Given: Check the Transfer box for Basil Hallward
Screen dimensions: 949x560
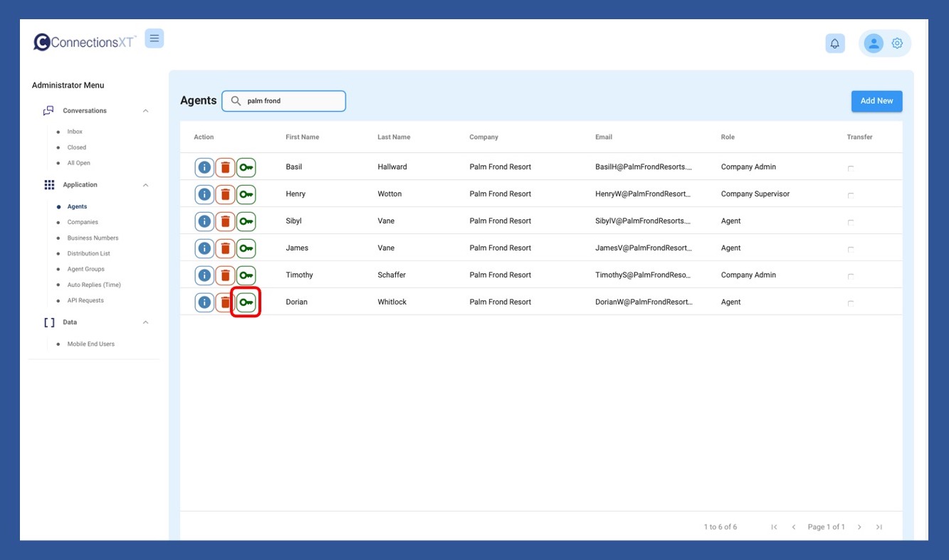Looking at the screenshot, I should [851, 169].
